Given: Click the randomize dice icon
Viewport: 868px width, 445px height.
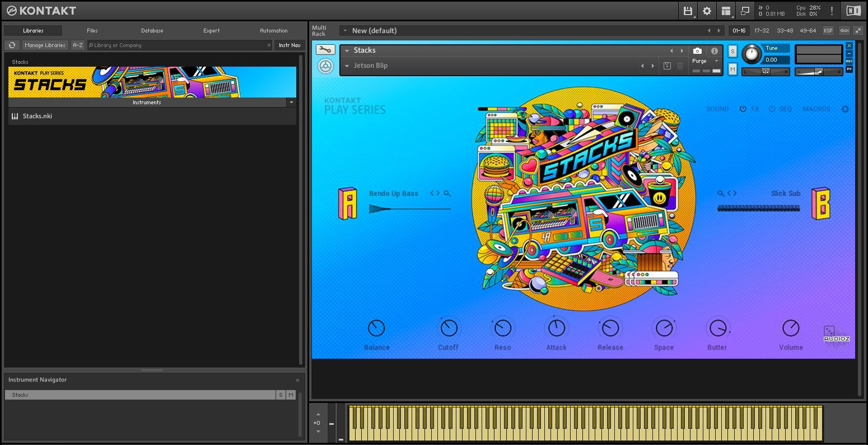Looking at the screenshot, I should click(x=829, y=331).
